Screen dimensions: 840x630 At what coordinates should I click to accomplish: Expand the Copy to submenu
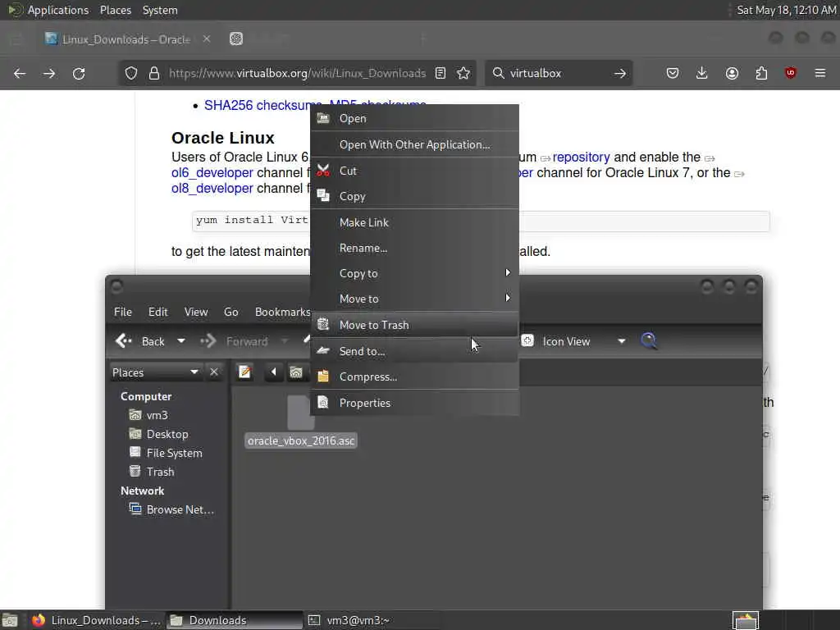(x=414, y=273)
